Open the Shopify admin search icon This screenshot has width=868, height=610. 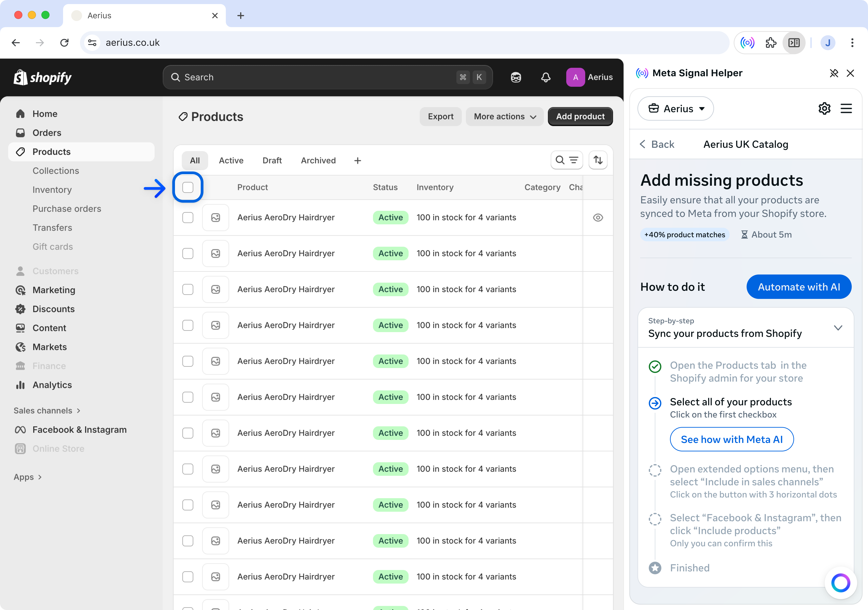point(176,77)
